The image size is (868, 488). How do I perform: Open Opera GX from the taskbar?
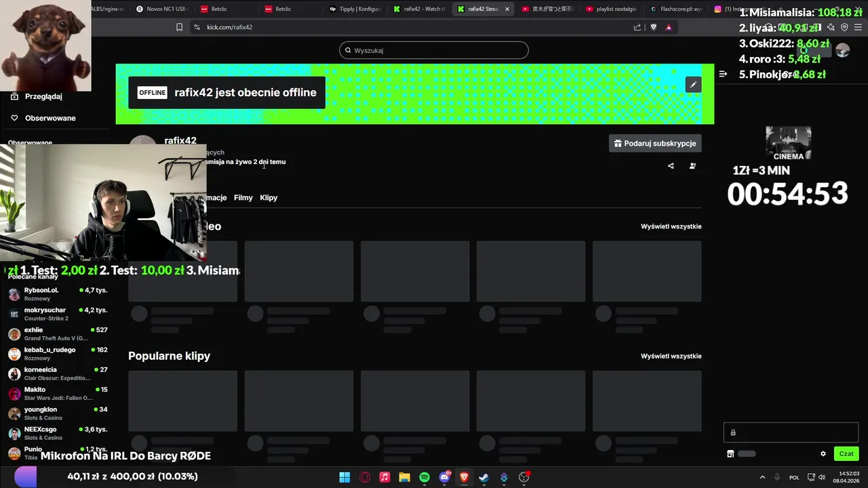click(365, 477)
